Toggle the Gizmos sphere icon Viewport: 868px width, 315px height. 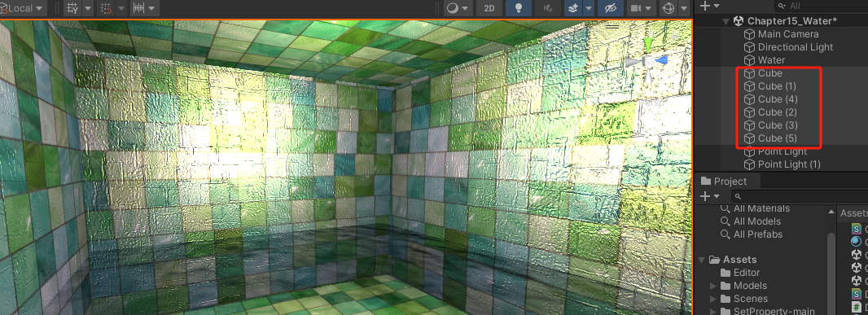[x=669, y=8]
